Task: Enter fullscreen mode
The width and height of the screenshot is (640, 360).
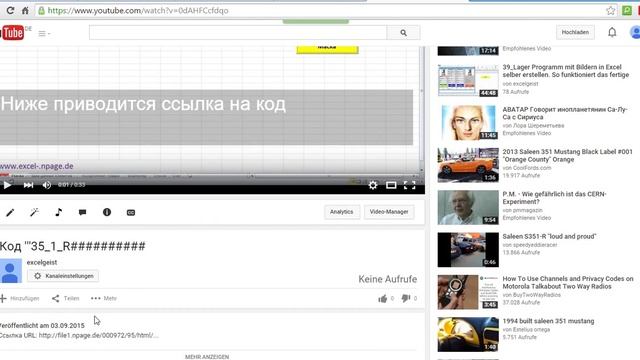Action: tap(409, 185)
